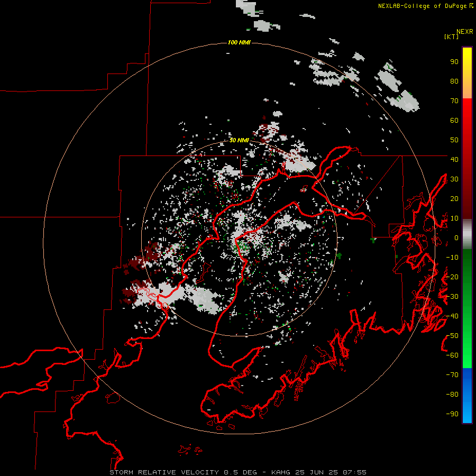Click the [KT] units label
The height and width of the screenshot is (476, 476).
click(x=452, y=36)
